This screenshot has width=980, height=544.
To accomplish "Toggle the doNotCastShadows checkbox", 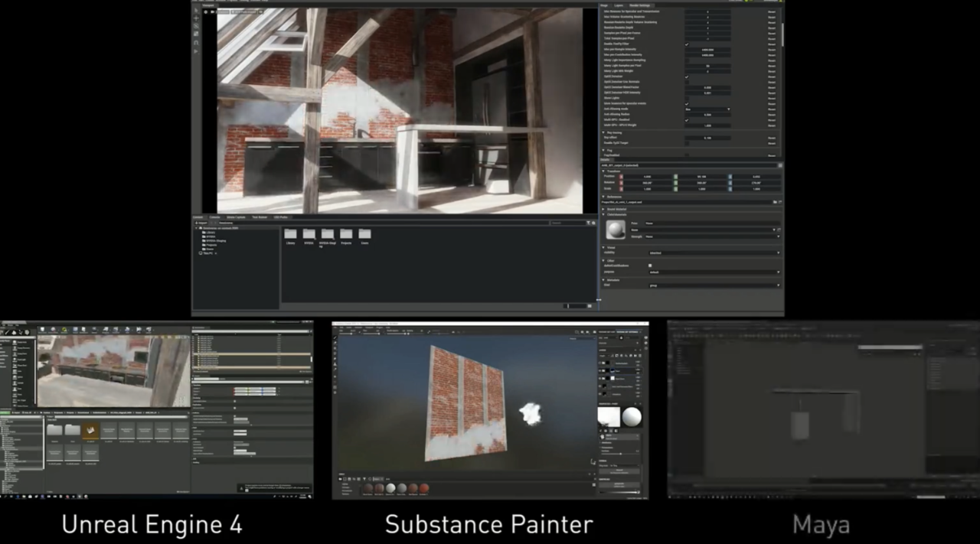I will 650,265.
